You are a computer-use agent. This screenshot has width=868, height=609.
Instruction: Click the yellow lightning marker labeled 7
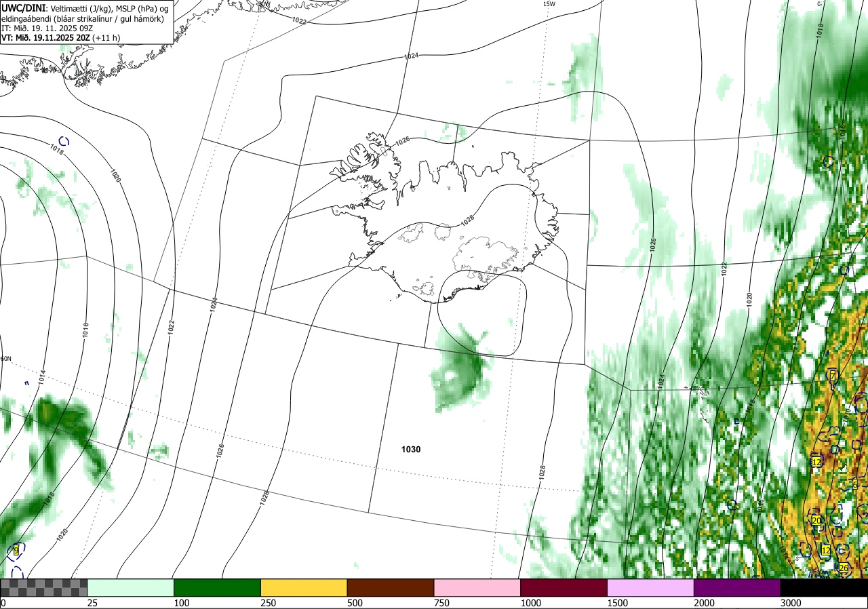[833, 376]
